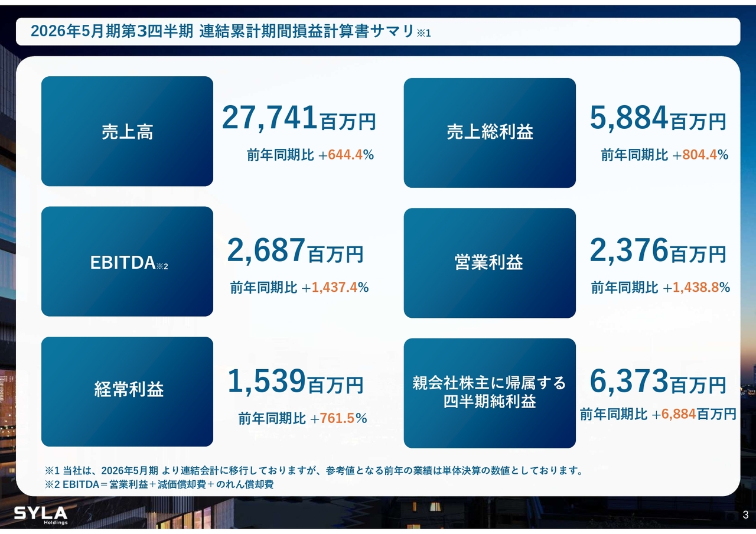The height and width of the screenshot is (534, 756).
Task: Click the SYLA Holdings logo
Action: point(41,514)
